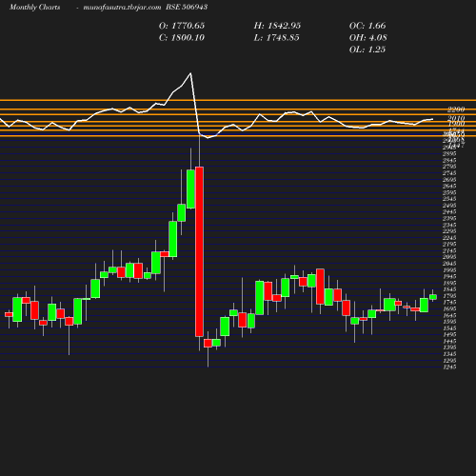Click the 2645 price axis label

click(449, 186)
